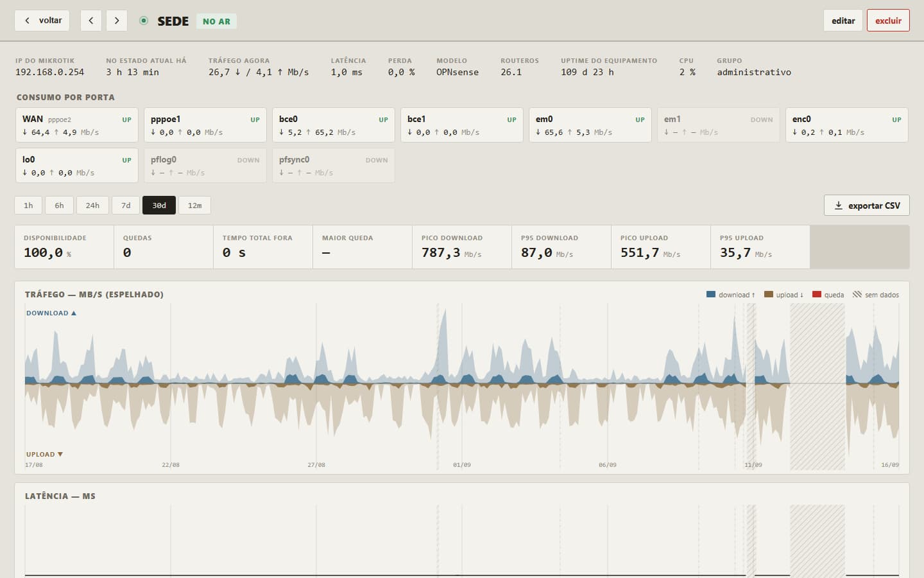924x578 pixels.
Task: Toggle the queda legend red swatch
Action: point(816,294)
